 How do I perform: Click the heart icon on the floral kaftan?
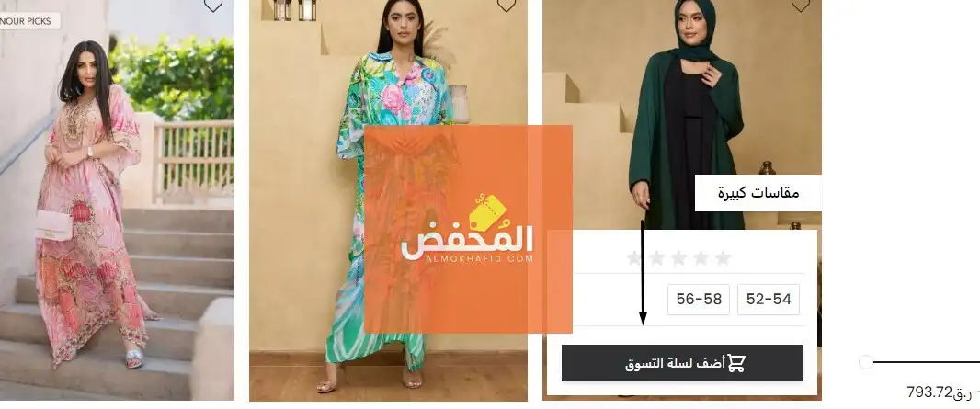[x=507, y=5]
